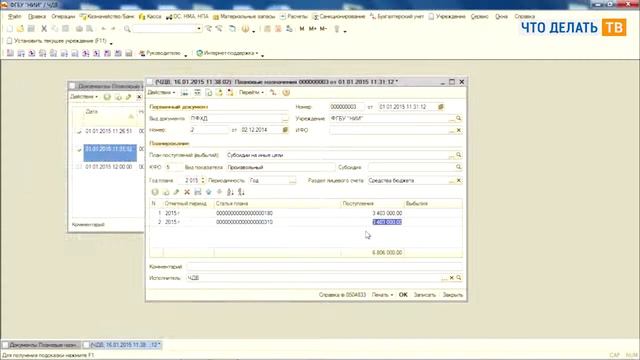Click the calendar icon next to date 02.12.2014
640x360 pixels.
285,130
